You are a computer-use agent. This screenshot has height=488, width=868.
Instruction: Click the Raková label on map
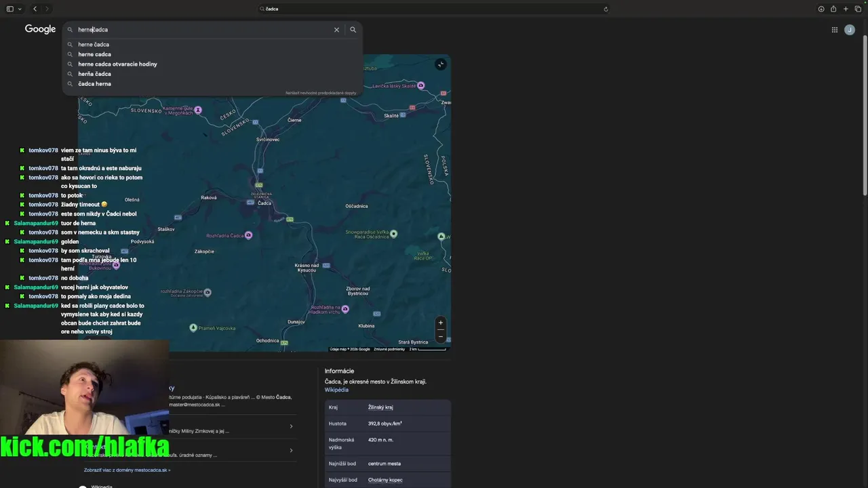coord(209,198)
